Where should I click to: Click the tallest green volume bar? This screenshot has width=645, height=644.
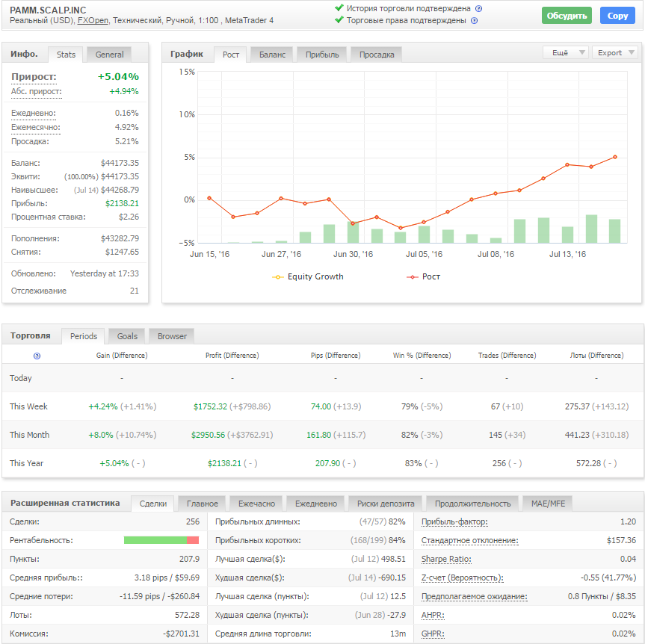tap(591, 229)
